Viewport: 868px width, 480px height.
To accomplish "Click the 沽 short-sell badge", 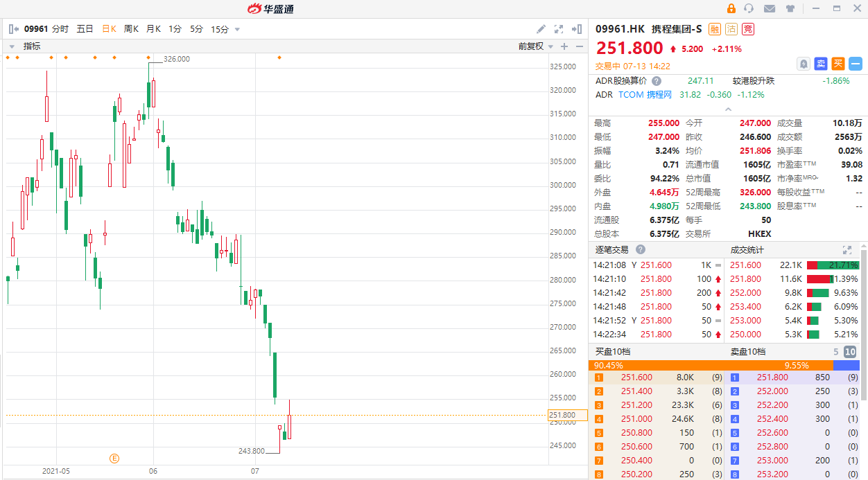I will coord(731,29).
